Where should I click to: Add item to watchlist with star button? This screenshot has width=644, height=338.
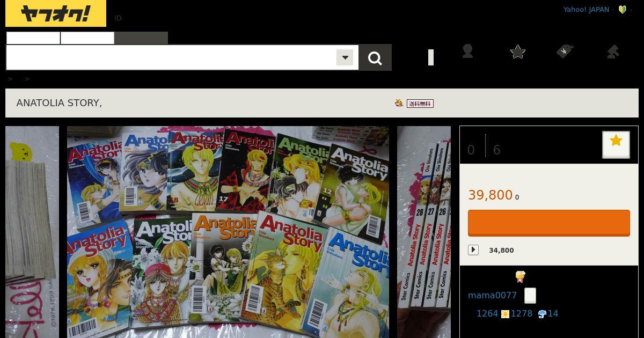616,144
